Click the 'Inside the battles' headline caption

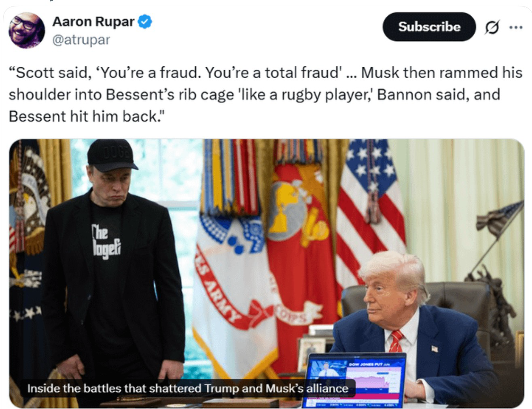click(x=188, y=388)
